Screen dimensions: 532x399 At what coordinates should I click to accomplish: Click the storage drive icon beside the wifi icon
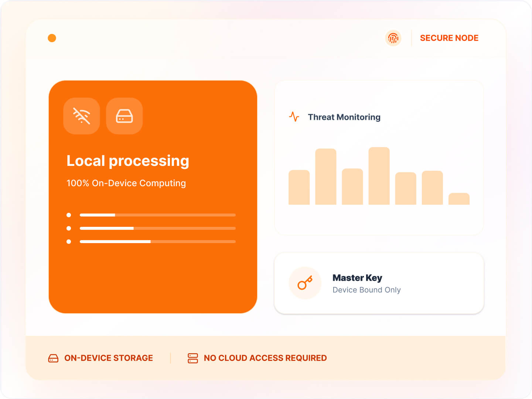pos(124,116)
